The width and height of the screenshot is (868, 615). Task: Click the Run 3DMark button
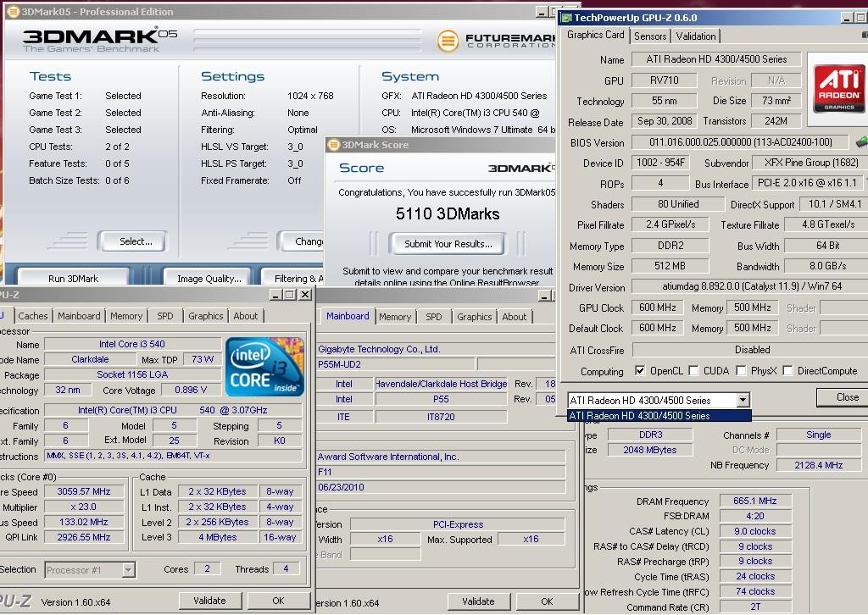point(73,278)
